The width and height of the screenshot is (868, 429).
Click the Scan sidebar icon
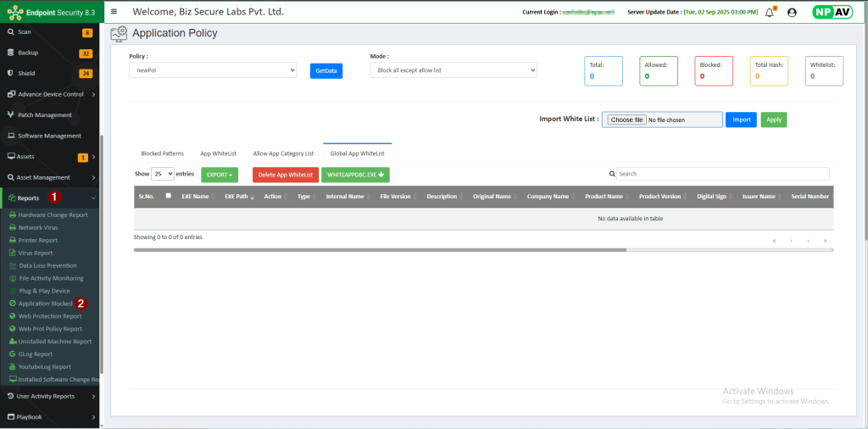(x=11, y=32)
